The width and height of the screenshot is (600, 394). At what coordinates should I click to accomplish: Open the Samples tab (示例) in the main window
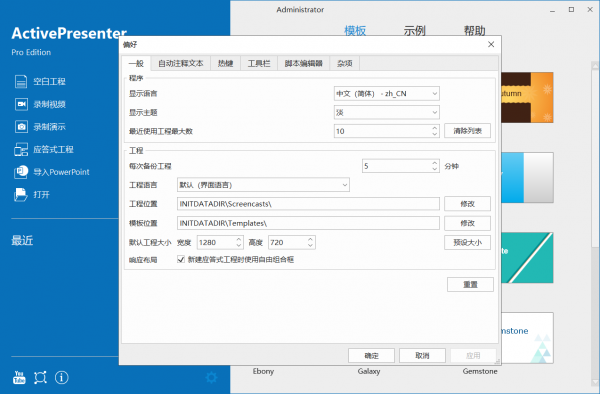click(x=414, y=30)
